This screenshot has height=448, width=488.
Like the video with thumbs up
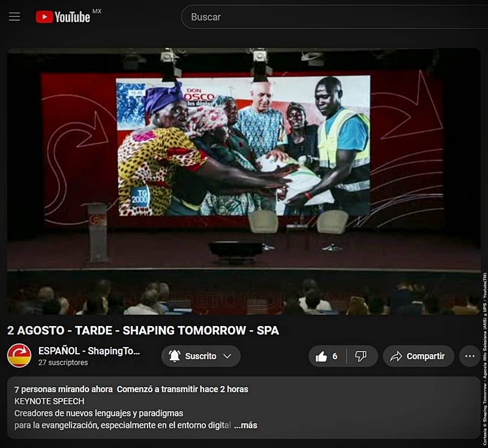(327, 356)
